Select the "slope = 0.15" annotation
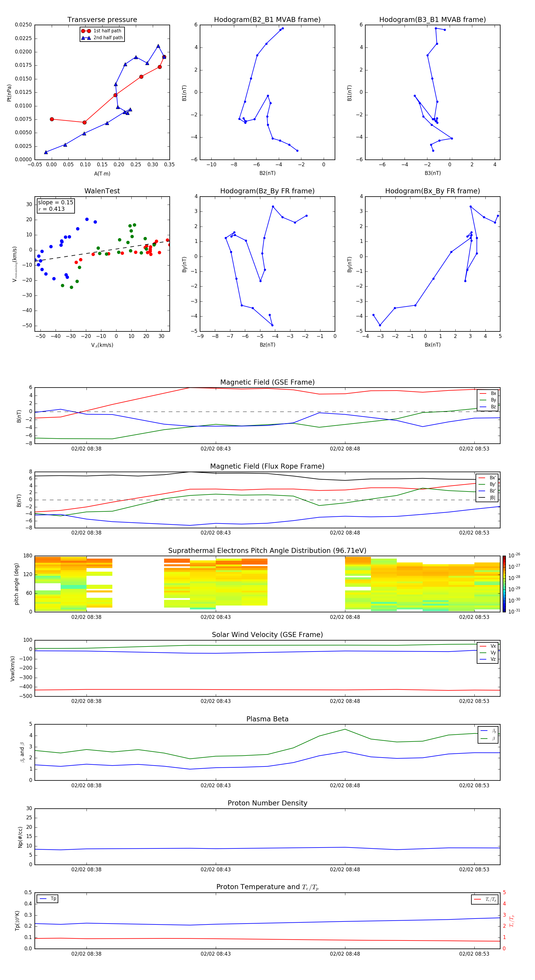535x980 pixels. tap(56, 203)
